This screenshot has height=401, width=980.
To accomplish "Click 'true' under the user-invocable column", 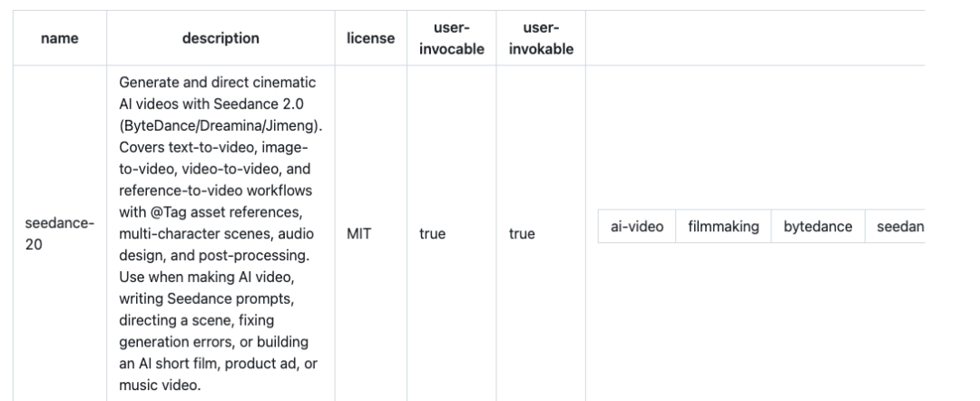I will (432, 233).
